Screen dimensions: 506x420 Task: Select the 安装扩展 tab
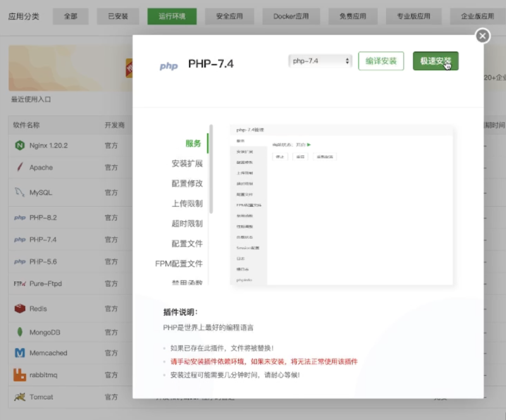(x=187, y=163)
